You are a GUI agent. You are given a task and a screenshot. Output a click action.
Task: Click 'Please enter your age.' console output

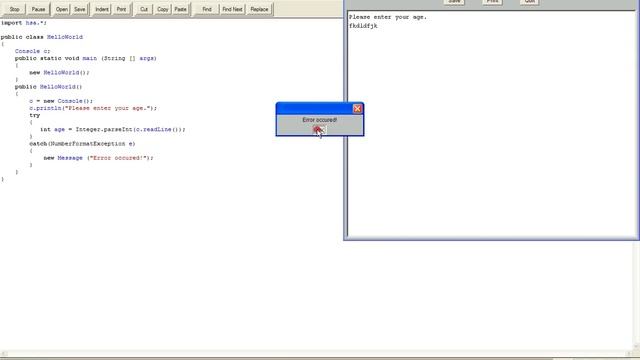coord(387,17)
